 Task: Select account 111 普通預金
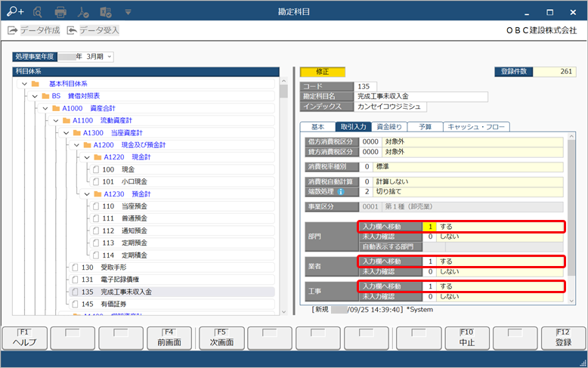click(x=182, y=218)
